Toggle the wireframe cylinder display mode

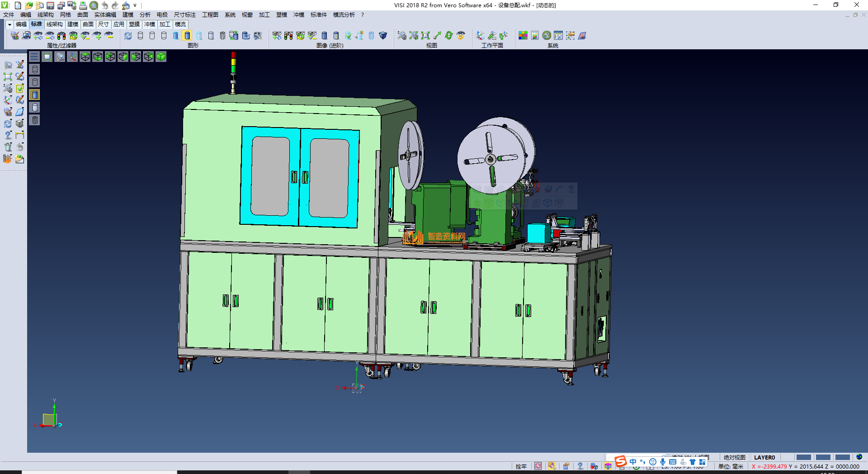pyautogui.click(x=140, y=36)
